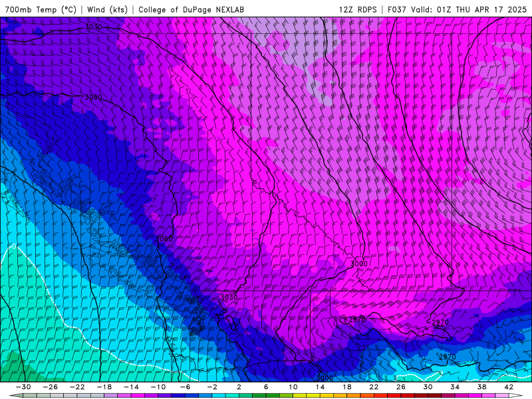Select the '10' color scale label
This screenshot has height=399, width=532.
(x=293, y=387)
